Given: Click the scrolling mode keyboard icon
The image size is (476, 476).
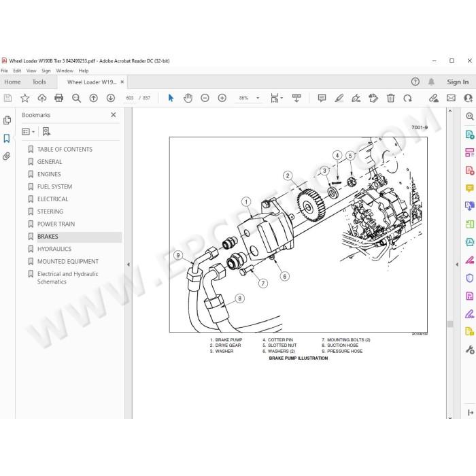Looking at the screenshot, I should coord(296,98).
